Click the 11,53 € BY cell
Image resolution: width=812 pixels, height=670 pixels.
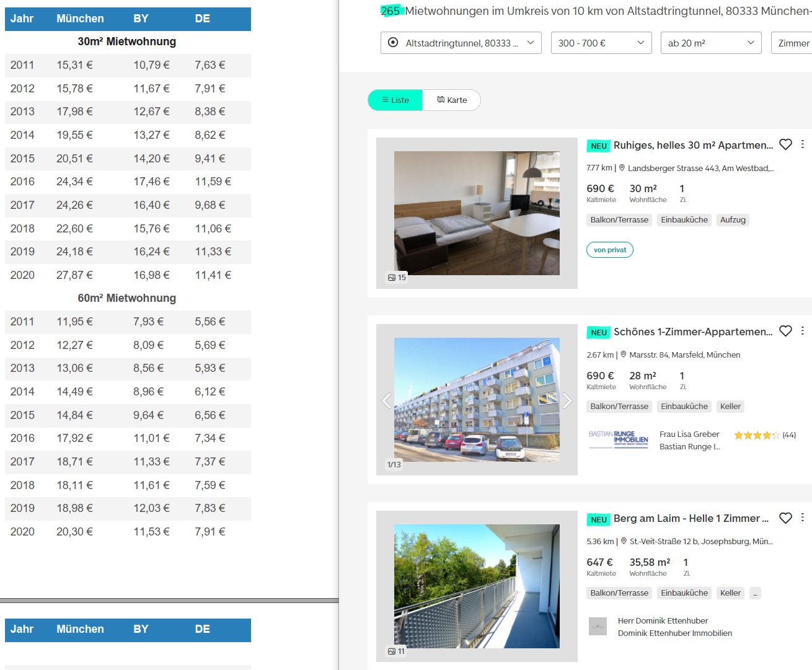[x=151, y=532]
